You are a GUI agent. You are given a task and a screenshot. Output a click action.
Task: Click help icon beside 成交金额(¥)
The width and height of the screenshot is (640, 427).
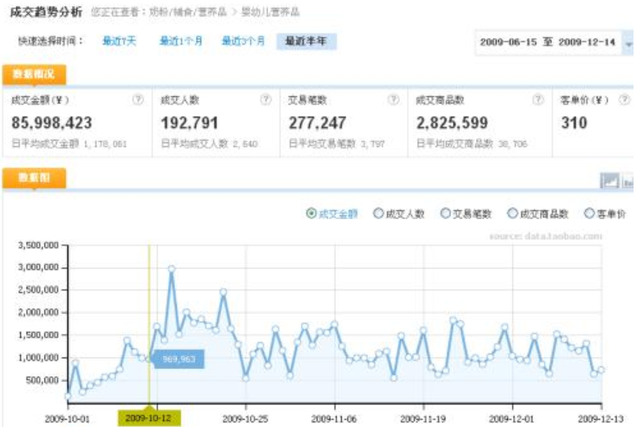tap(137, 101)
